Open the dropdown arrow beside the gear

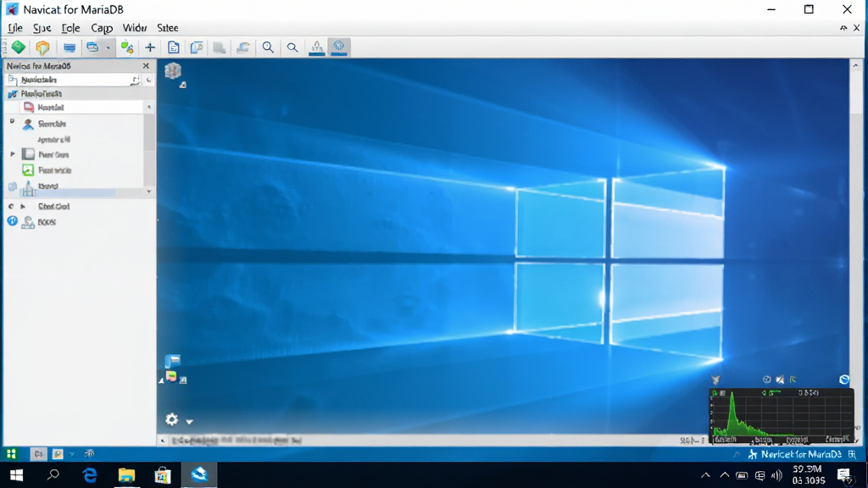[189, 422]
